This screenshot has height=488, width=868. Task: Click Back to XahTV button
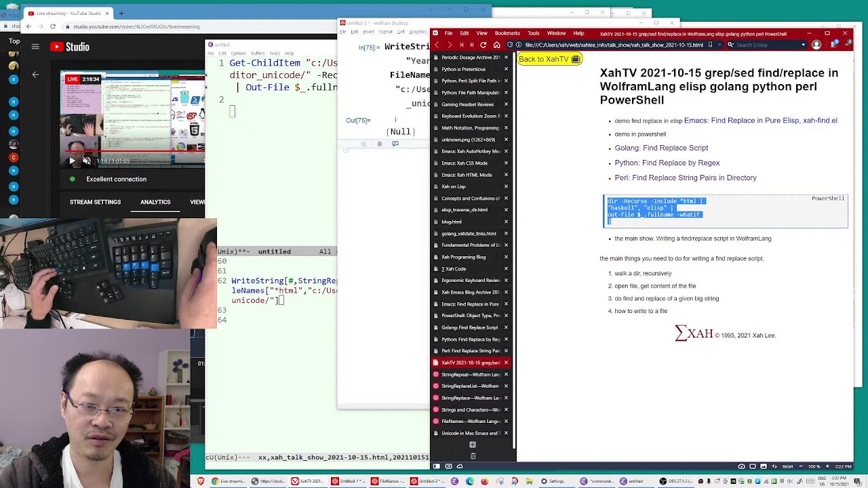pos(550,59)
